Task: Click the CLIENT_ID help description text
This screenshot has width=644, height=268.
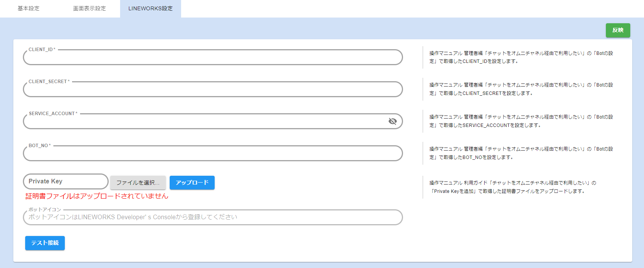Action: click(x=521, y=57)
